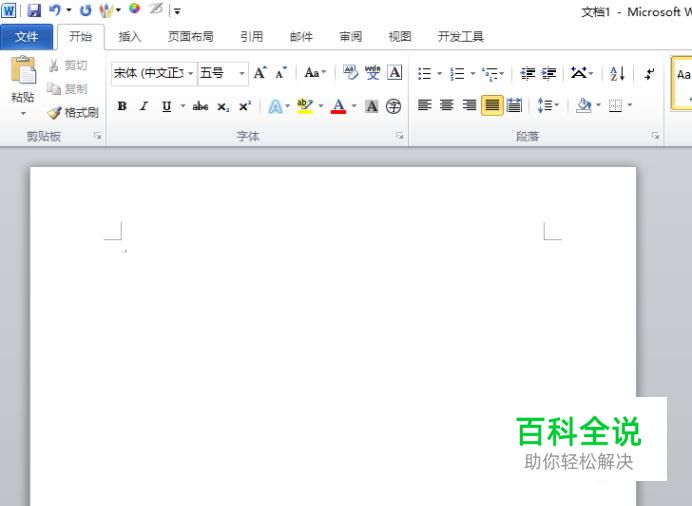
Task: Click the Increase Indent icon
Action: coord(549,73)
